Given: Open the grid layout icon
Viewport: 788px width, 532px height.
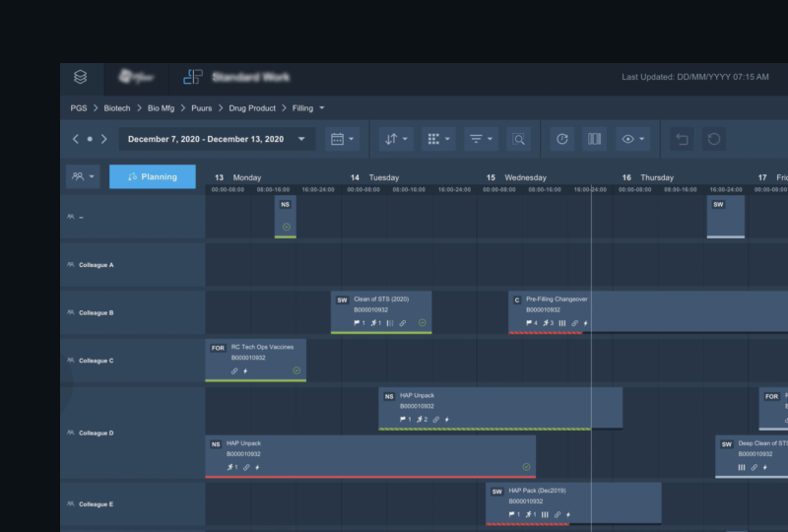Looking at the screenshot, I should click(x=433, y=139).
